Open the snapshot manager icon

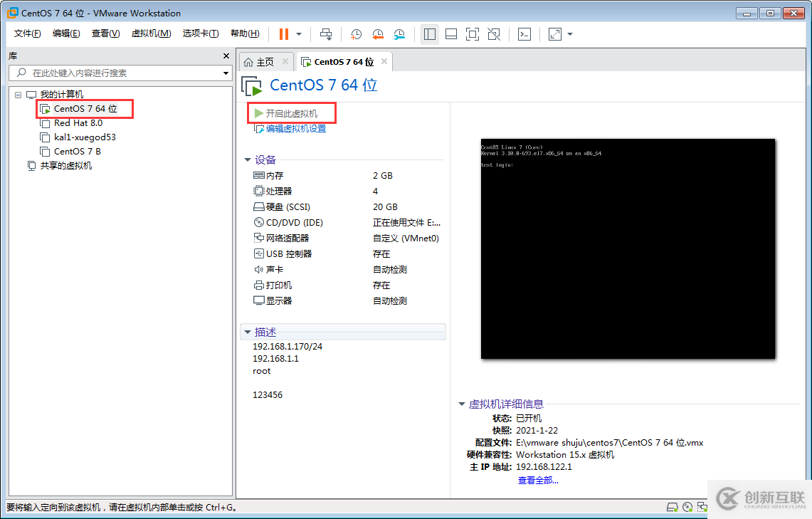coord(399,34)
